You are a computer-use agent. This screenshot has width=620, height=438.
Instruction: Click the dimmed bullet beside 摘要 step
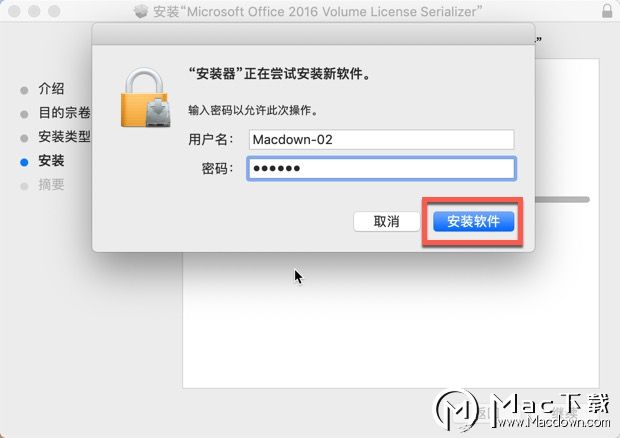point(24,186)
